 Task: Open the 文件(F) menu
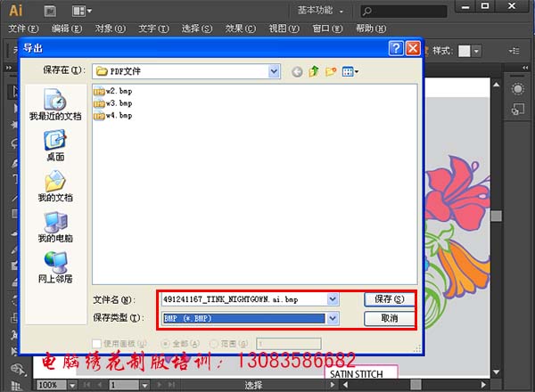tap(22, 29)
